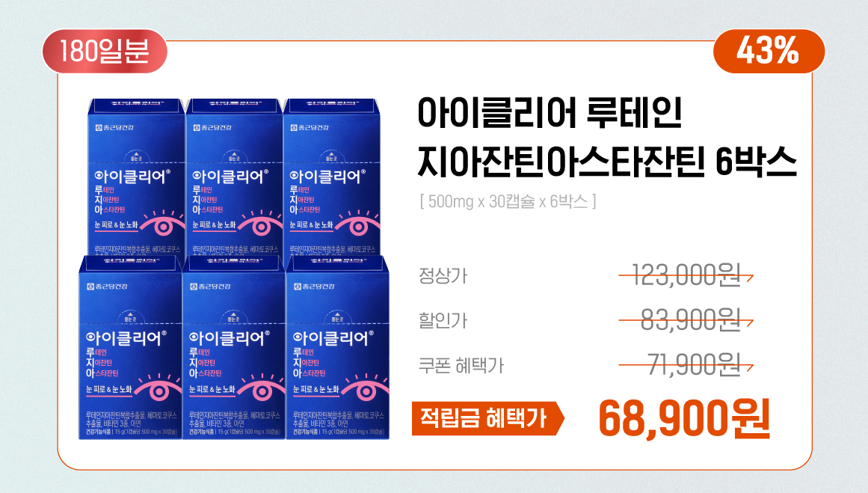The image size is (868, 493).
Task: Click the 쿠폰 혜택가 label
Action: click(x=461, y=366)
